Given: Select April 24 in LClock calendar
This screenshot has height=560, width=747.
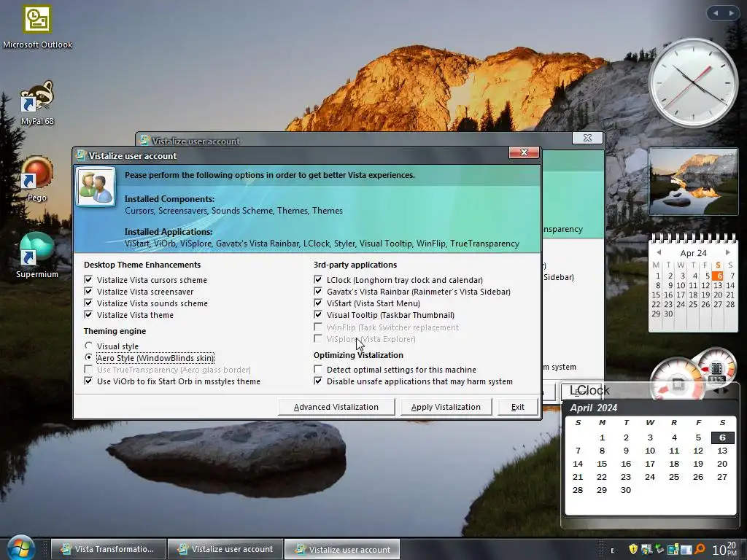Looking at the screenshot, I should coord(650,477).
